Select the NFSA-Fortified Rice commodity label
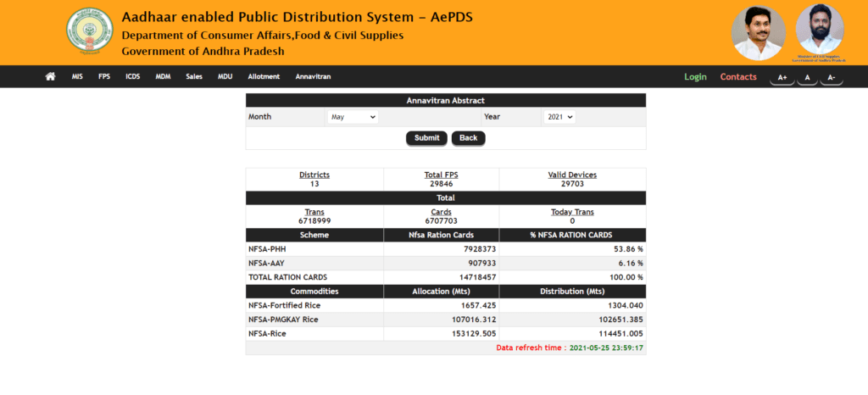This screenshot has height=395, width=868. [285, 305]
